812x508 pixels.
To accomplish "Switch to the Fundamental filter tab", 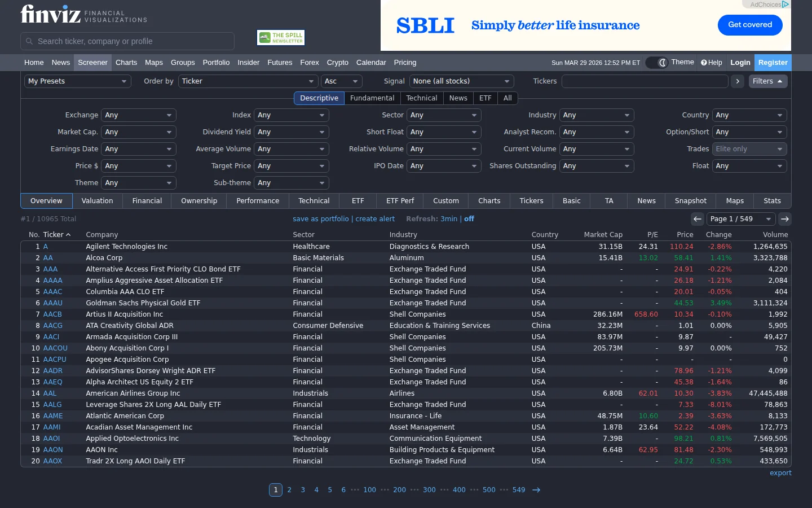I will [372, 98].
